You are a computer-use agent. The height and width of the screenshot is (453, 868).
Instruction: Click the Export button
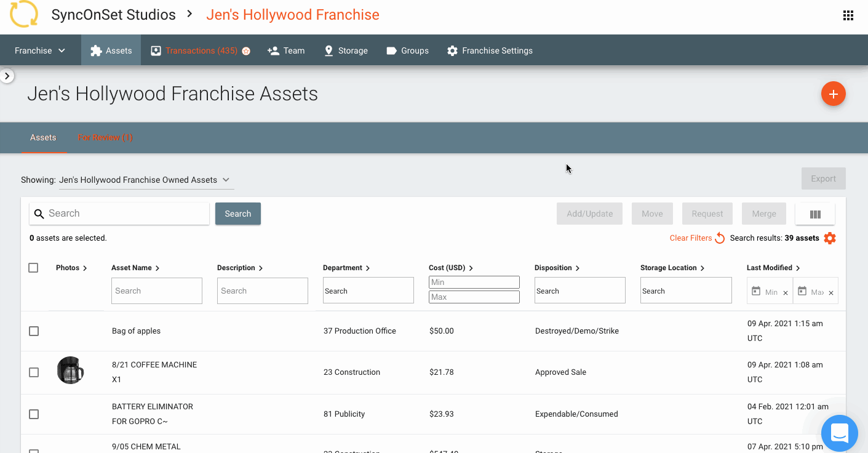click(823, 178)
